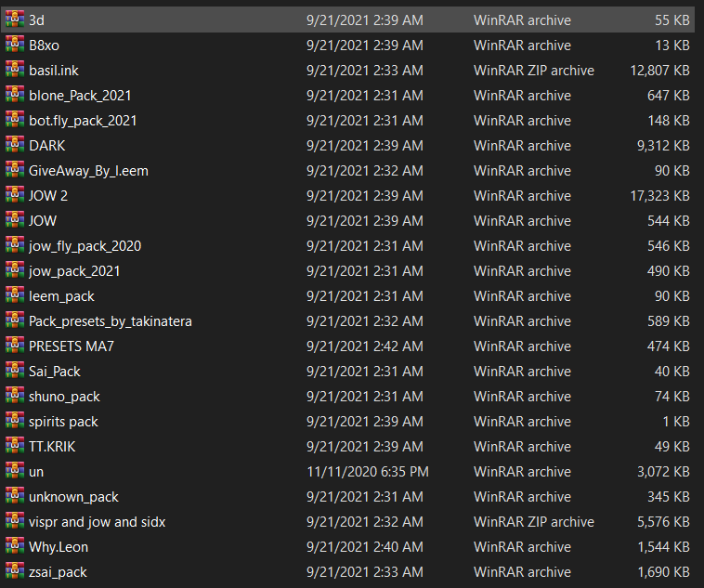Click the 9,312 KB size value
Viewport: 704px width, 588px height.
(663, 146)
